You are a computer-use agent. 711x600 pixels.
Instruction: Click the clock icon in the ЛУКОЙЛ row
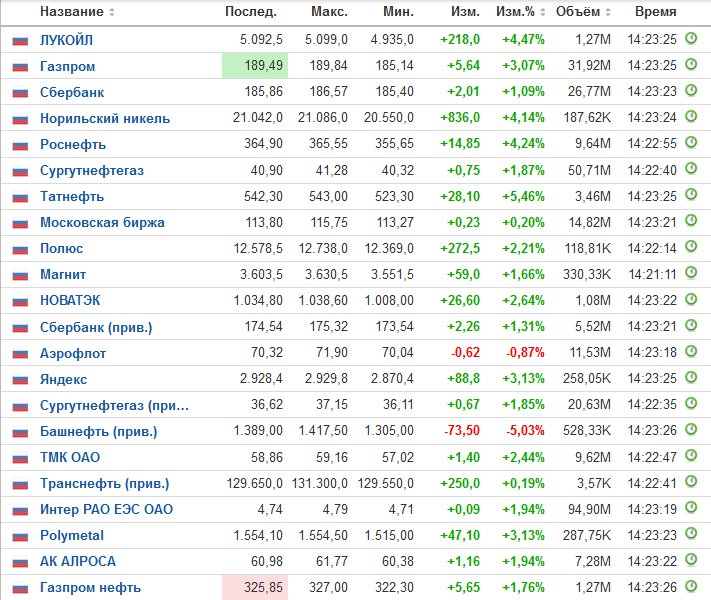[691, 38]
